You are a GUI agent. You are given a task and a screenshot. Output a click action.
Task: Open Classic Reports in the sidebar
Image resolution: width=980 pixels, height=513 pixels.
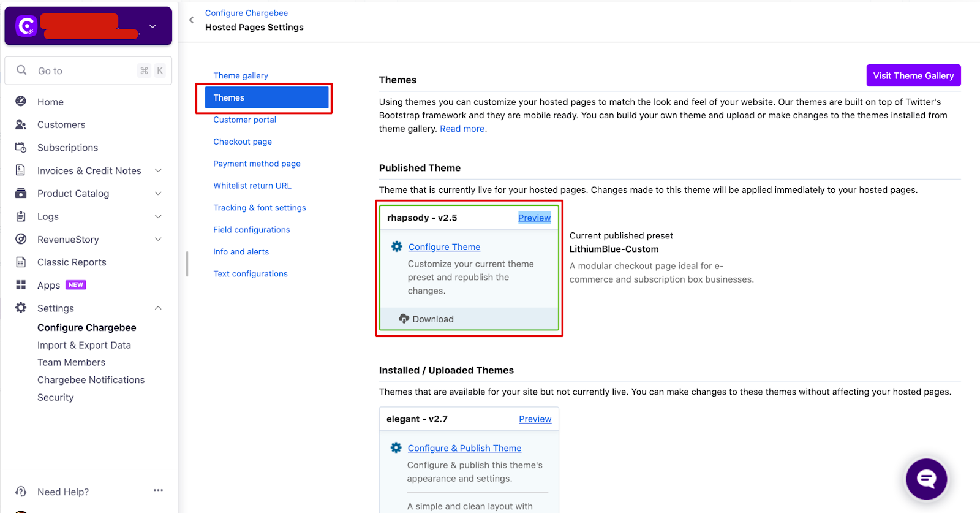click(x=72, y=262)
